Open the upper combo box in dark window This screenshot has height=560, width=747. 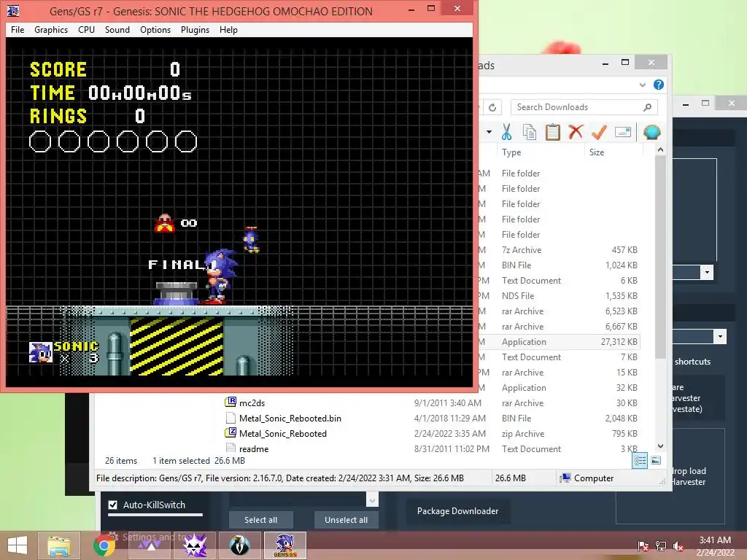point(707,273)
